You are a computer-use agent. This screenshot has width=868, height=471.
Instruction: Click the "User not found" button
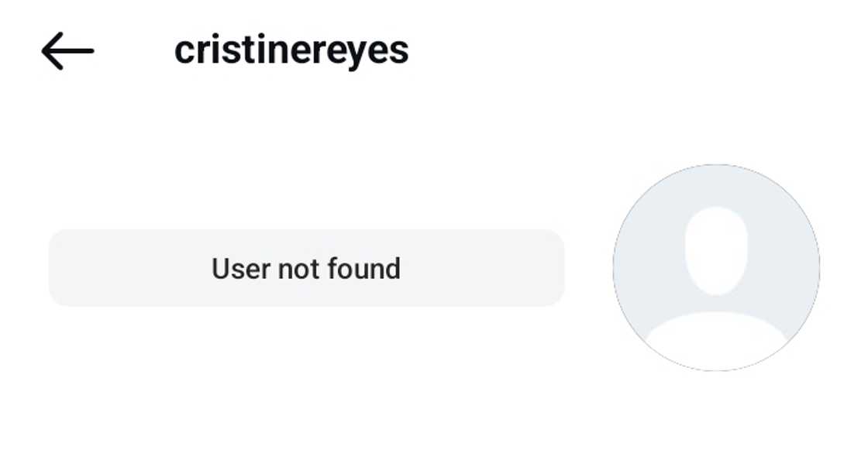tap(306, 268)
